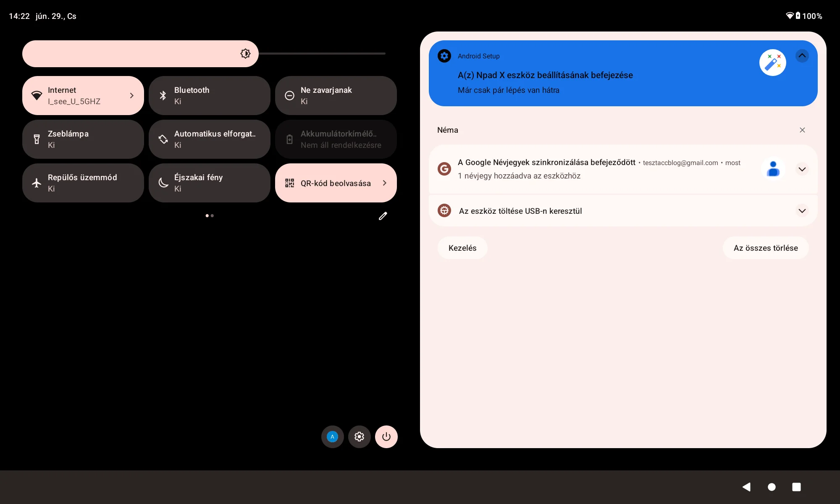
Task: Toggle the Bluetooth tile on
Action: pyautogui.click(x=209, y=96)
